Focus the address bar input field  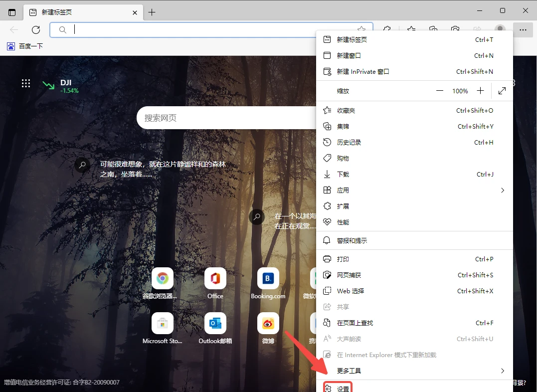click(x=211, y=30)
